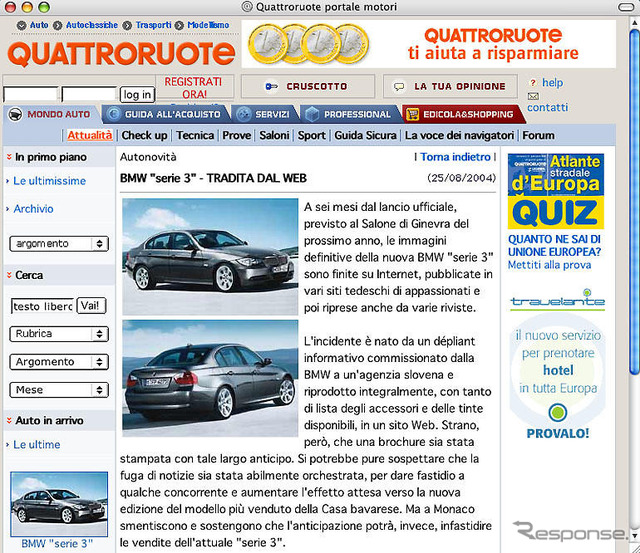Click the Cruscotto button
Image resolution: width=640 pixels, height=553 pixels.
click(x=308, y=87)
